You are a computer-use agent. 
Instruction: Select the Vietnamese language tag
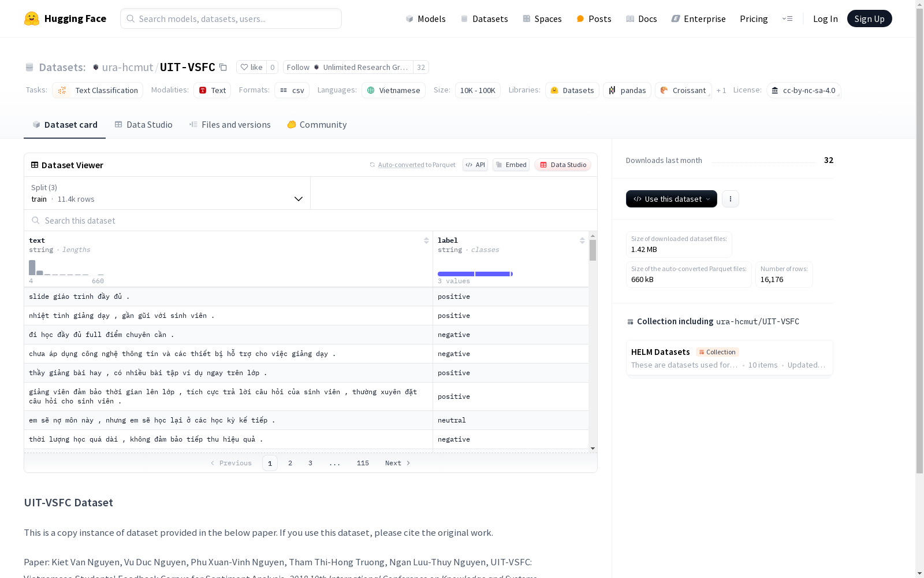tap(393, 90)
